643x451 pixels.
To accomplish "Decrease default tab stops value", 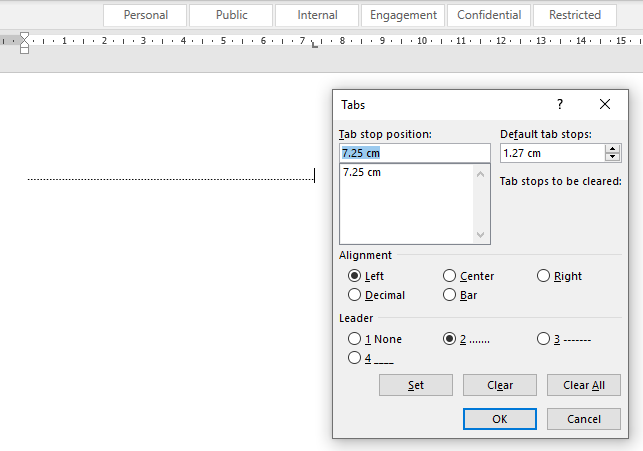I will pyautogui.click(x=613, y=157).
